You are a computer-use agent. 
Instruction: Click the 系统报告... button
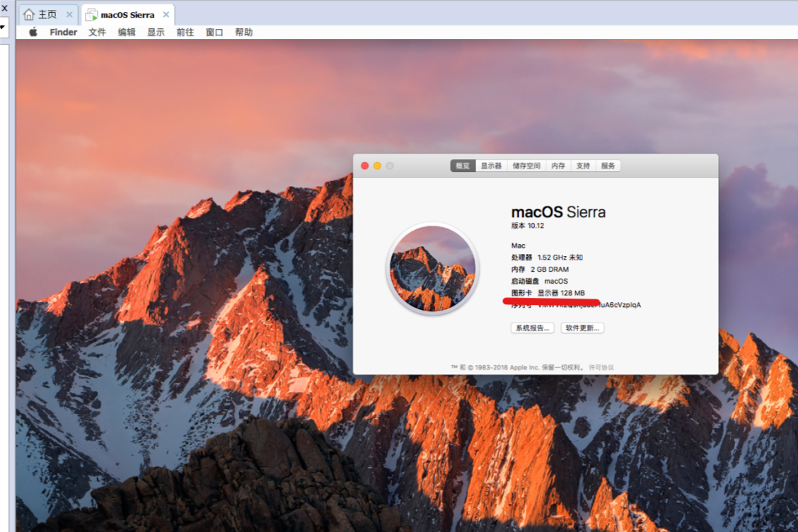[x=532, y=328]
